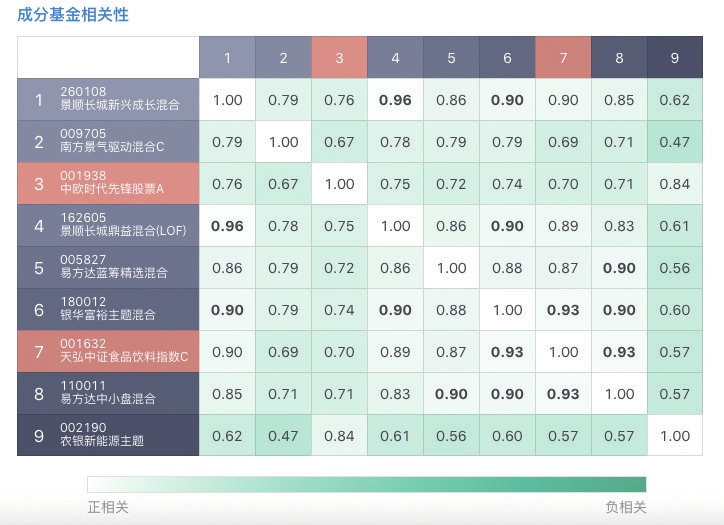Select column header 1
Viewport: 724px width, 525px height.
point(227,58)
